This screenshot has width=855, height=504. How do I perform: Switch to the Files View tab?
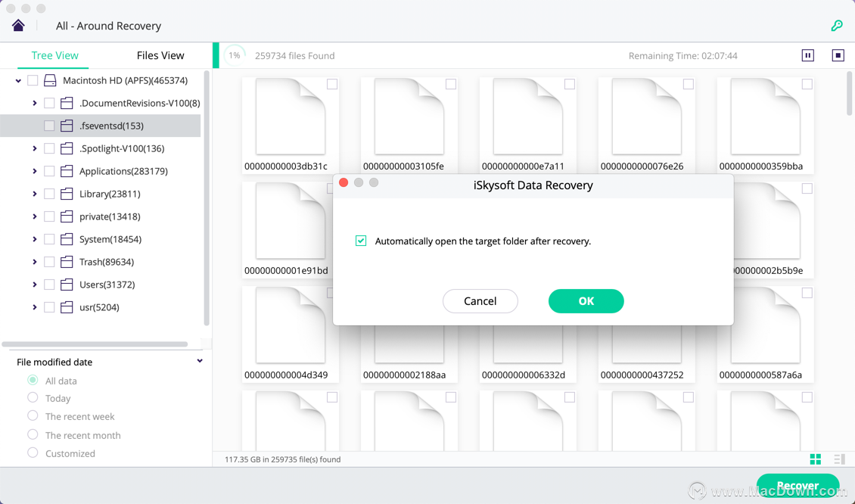coord(160,56)
